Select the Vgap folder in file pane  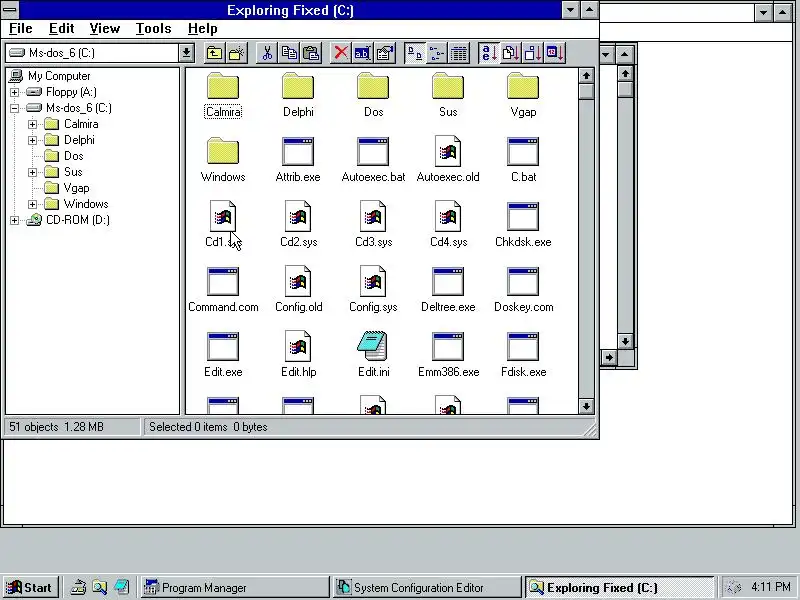(523, 86)
